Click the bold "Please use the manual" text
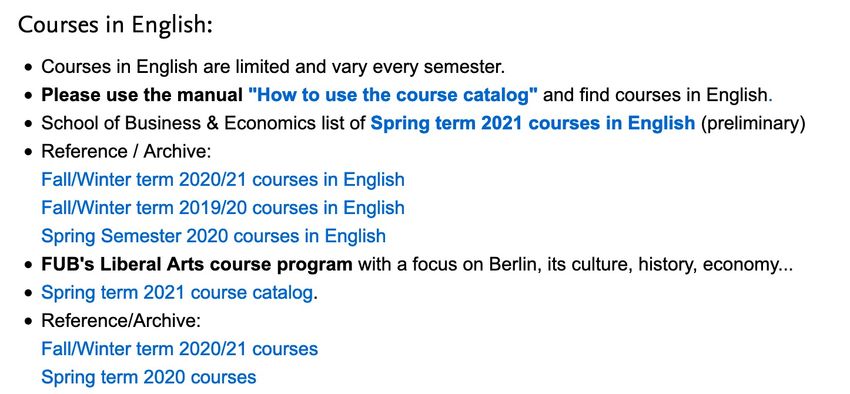Image resolution: width=850 pixels, height=394 pixels. (142, 95)
